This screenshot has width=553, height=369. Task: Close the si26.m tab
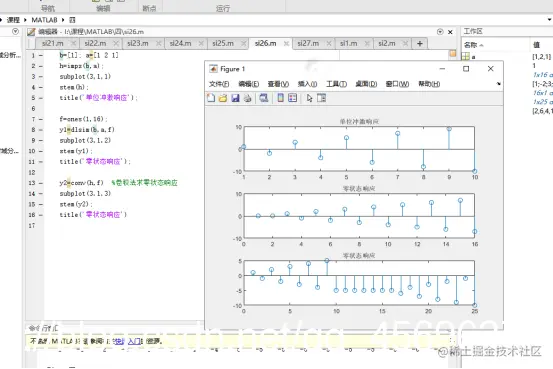(286, 43)
